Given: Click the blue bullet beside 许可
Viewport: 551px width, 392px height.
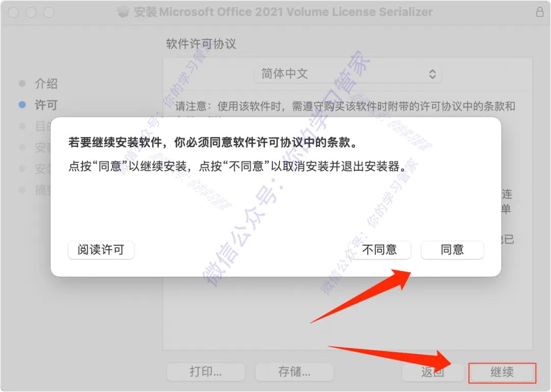Looking at the screenshot, I should (22, 104).
